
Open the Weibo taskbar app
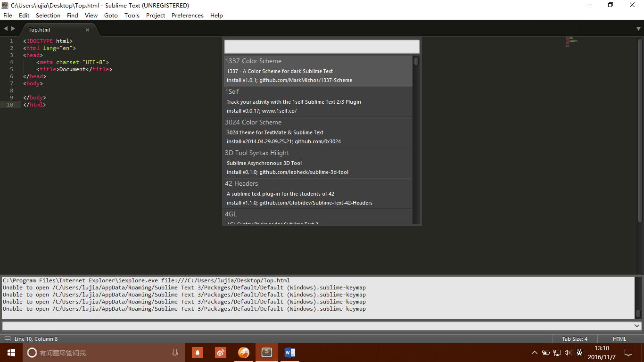point(220,353)
